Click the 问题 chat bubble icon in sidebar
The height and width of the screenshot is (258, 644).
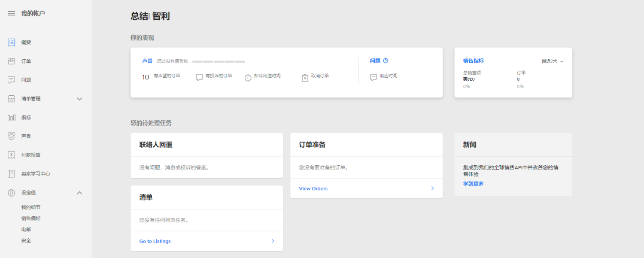point(12,80)
